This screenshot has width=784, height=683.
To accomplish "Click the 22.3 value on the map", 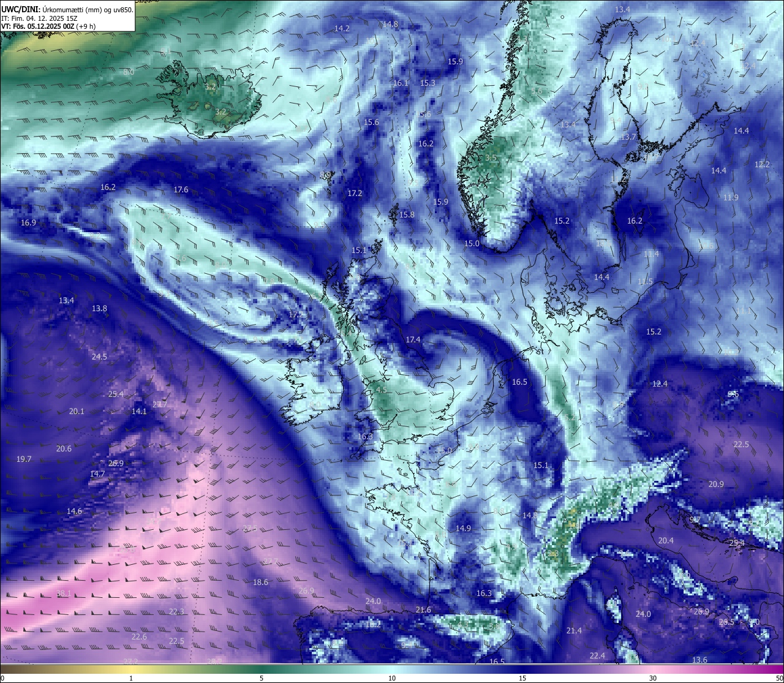I will coord(176,612).
